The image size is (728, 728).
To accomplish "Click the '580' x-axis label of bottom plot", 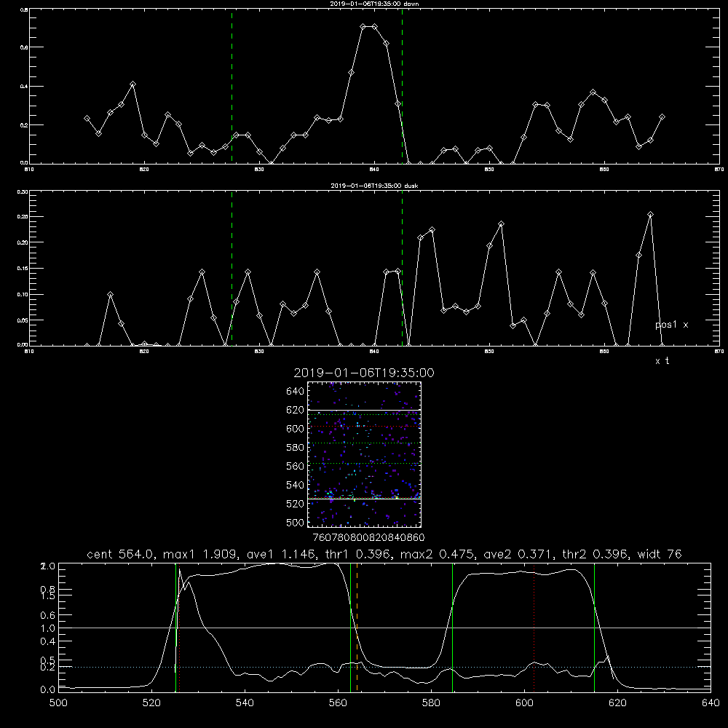I will coord(431,703).
